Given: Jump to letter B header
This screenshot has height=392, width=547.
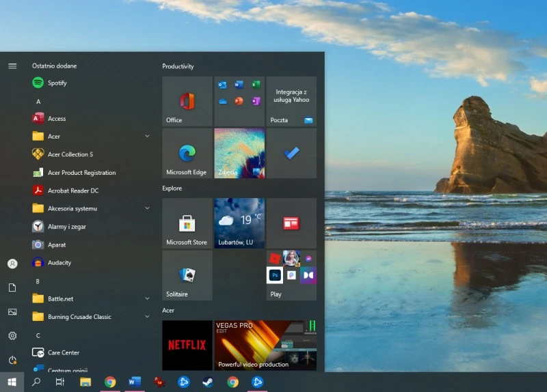Looking at the screenshot, I should click(38, 281).
